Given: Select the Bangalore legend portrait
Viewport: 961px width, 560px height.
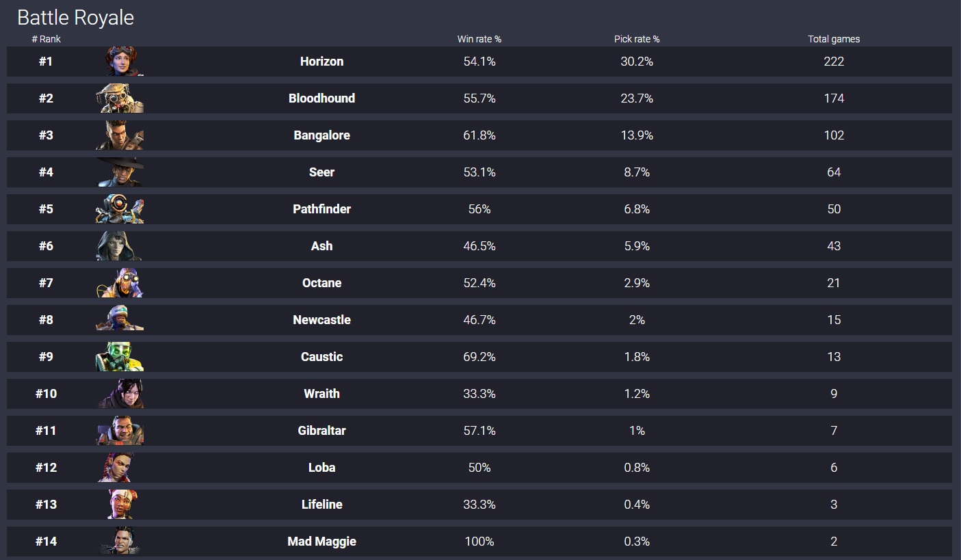Looking at the screenshot, I should pyautogui.click(x=120, y=135).
